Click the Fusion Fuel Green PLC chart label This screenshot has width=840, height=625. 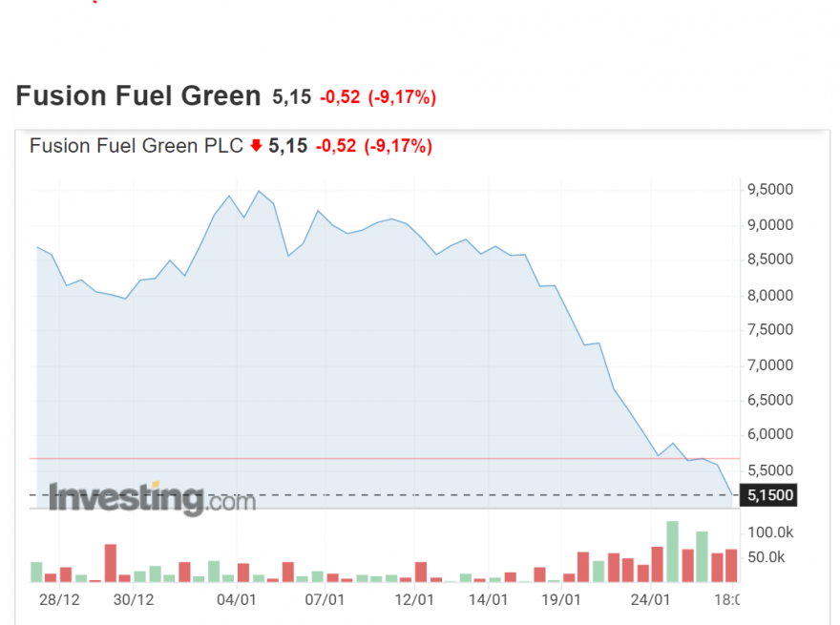136,146
